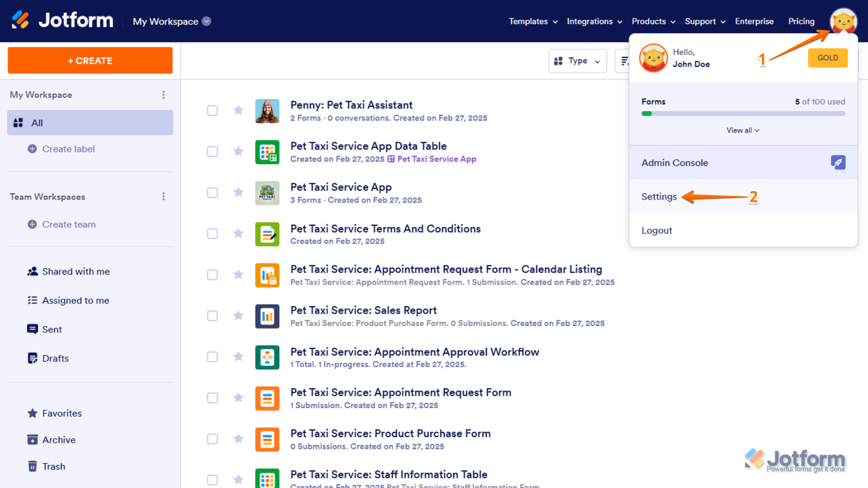This screenshot has width=868, height=488.
Task: Select the All view in sidebar
Action: click(90, 123)
